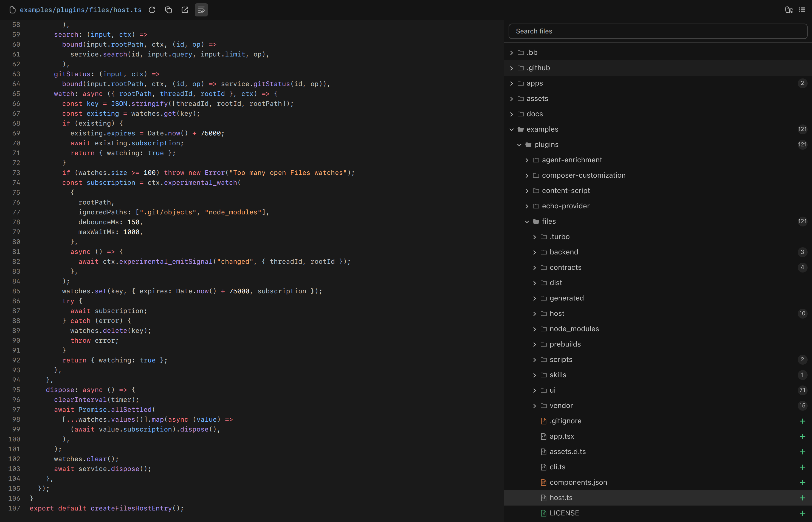
Task: Open the .gitignore file
Action: pyautogui.click(x=658, y=421)
